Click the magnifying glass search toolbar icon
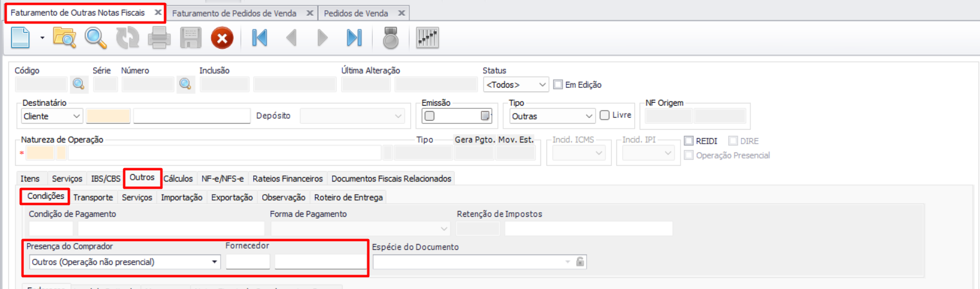Viewport: 980px width, 289px height. click(x=96, y=38)
